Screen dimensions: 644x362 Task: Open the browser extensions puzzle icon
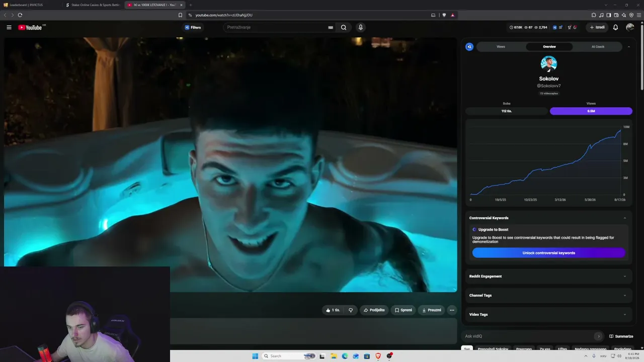click(x=594, y=15)
